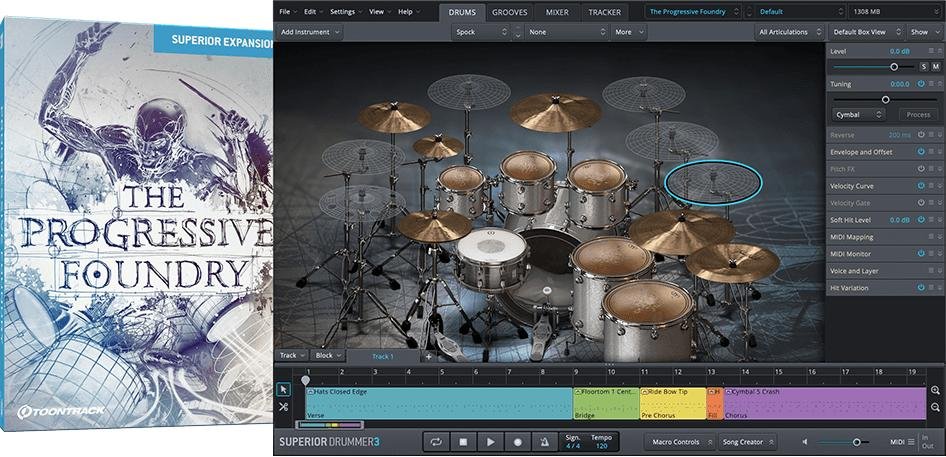
Task: Add a new track with the plus icon
Action: pos(429,356)
